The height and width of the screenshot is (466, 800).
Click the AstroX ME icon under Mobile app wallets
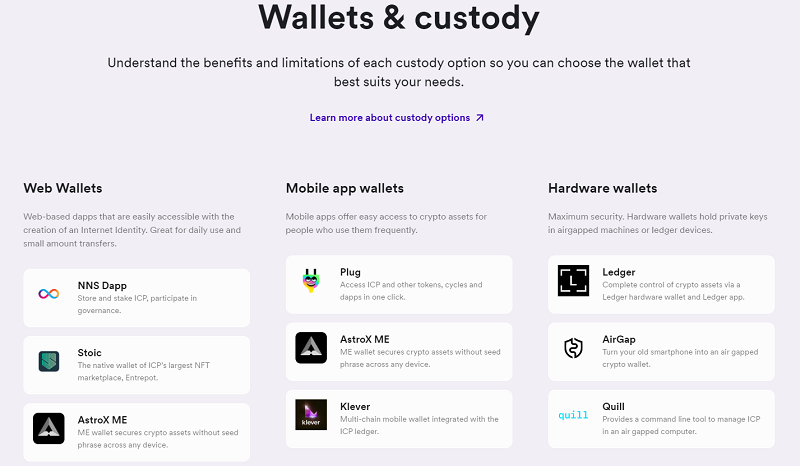[311, 348]
